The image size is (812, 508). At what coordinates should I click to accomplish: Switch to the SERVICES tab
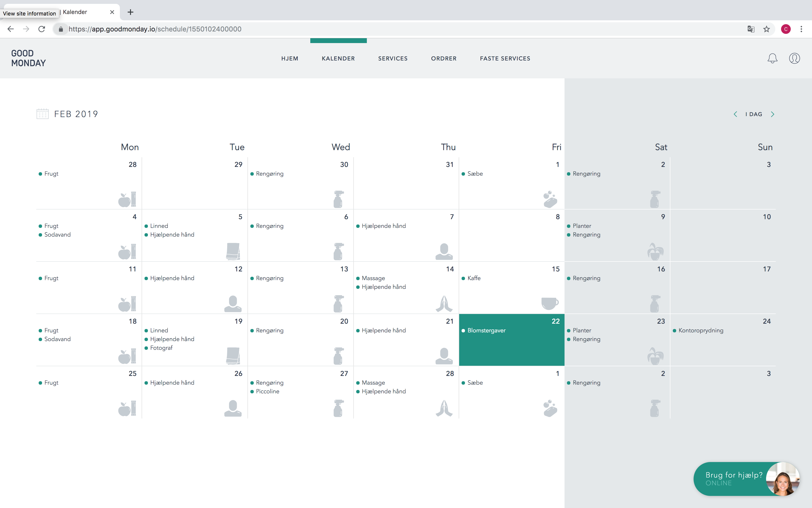pos(393,59)
